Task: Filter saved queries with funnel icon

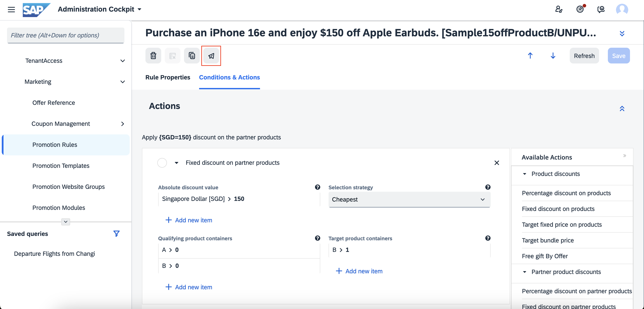Action: click(116, 234)
